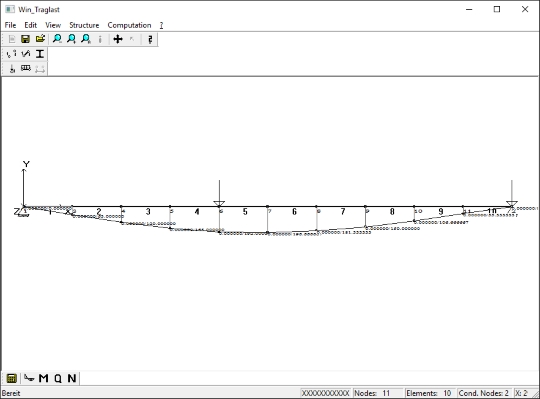540x399 pixels.
Task: Show bending moment M diagram
Action: click(43, 378)
